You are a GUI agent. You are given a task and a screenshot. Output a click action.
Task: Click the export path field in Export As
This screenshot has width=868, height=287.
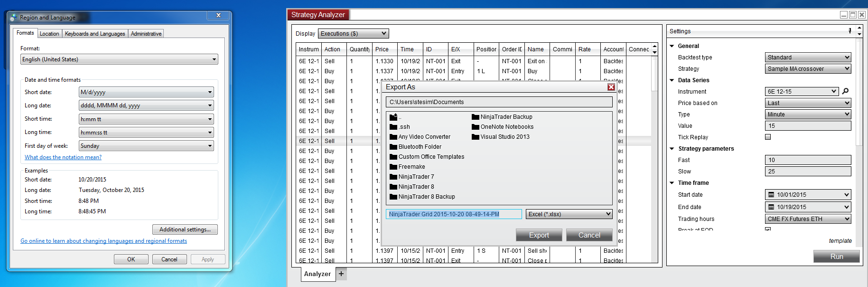coord(499,102)
